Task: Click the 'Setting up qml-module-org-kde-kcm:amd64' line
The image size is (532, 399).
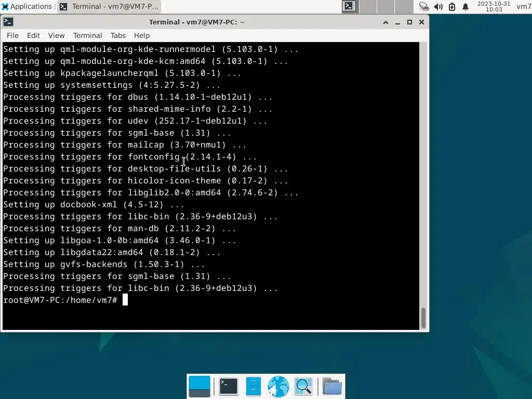Action: (x=145, y=61)
